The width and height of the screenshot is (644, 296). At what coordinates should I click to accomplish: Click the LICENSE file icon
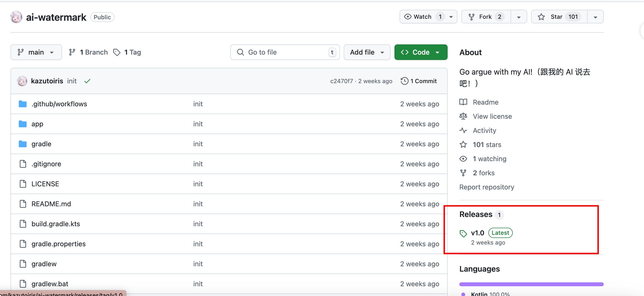point(23,184)
